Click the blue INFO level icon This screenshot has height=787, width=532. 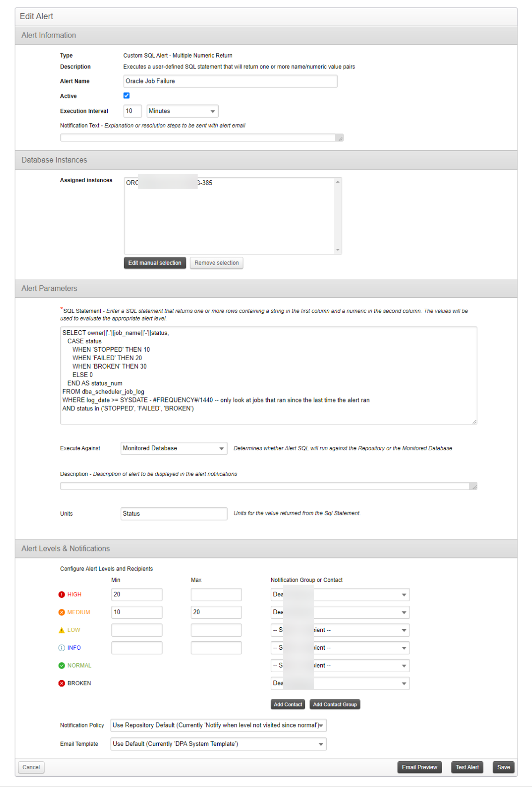click(x=61, y=648)
